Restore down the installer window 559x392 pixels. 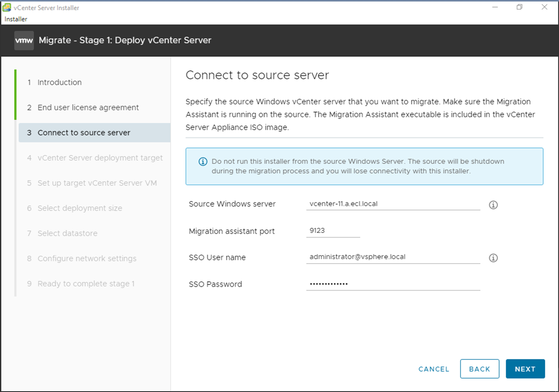520,7
